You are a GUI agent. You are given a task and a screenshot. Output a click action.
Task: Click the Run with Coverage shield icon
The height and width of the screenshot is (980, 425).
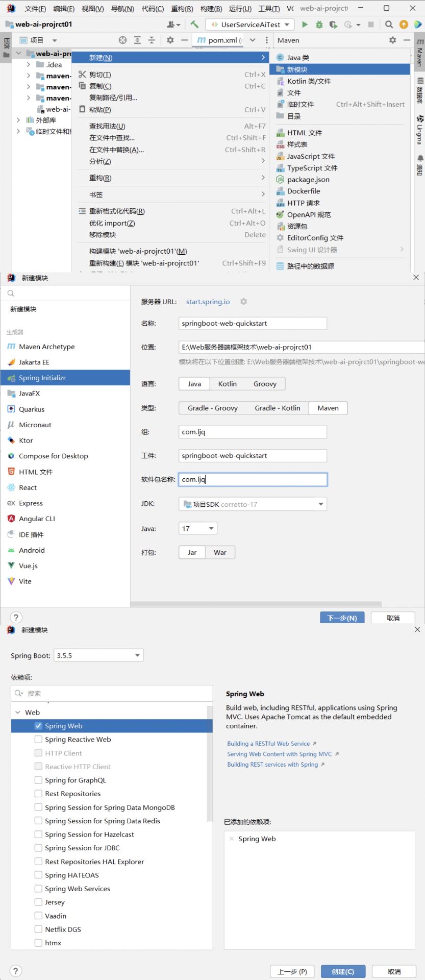point(333,24)
